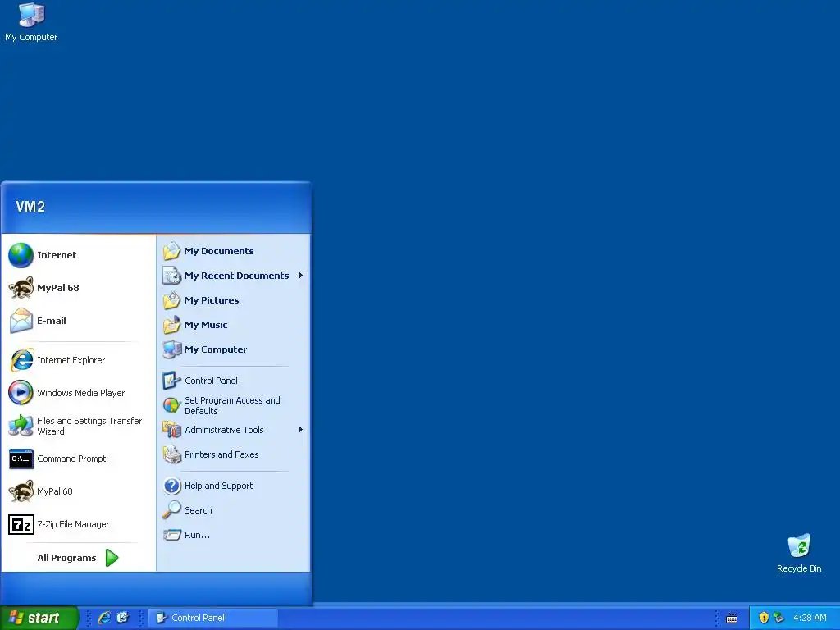This screenshot has height=630, width=840.
Task: Open 7-Zip File Manager
Action: [78, 524]
